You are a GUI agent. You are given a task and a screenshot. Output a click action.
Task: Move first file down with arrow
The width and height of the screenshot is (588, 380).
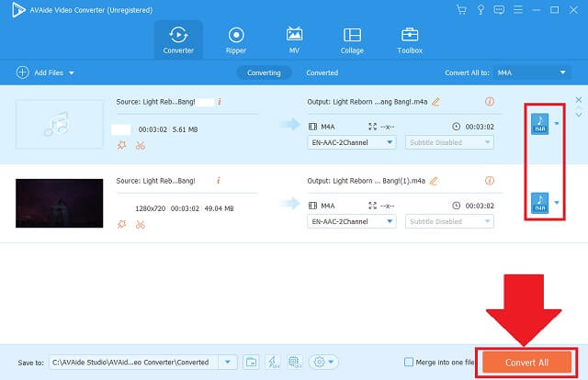pyautogui.click(x=579, y=114)
